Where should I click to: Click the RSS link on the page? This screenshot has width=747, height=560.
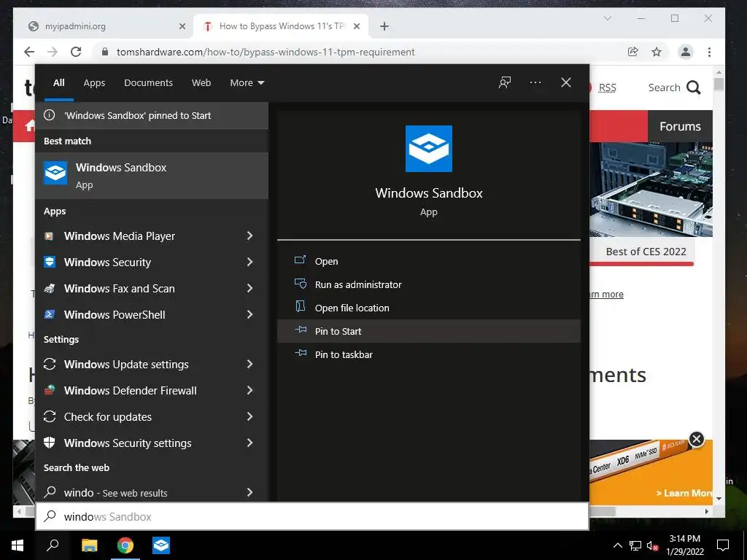(x=607, y=87)
